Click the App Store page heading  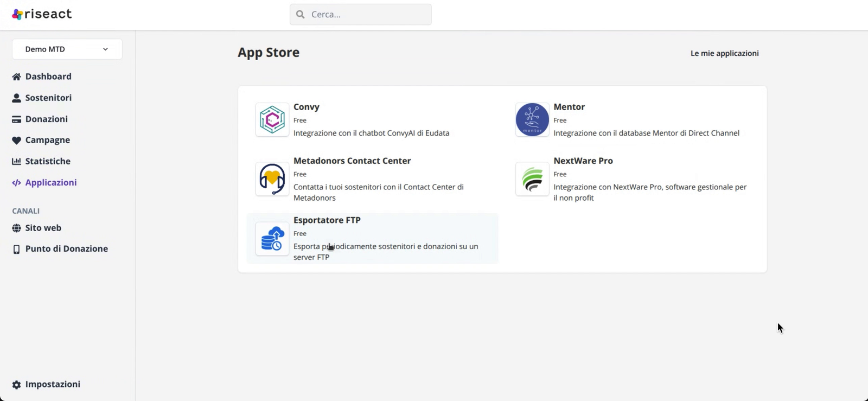tap(269, 53)
